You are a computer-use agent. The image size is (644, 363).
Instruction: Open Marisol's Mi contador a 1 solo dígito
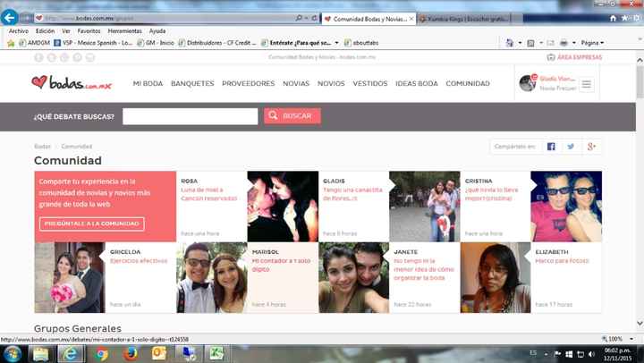point(281,265)
